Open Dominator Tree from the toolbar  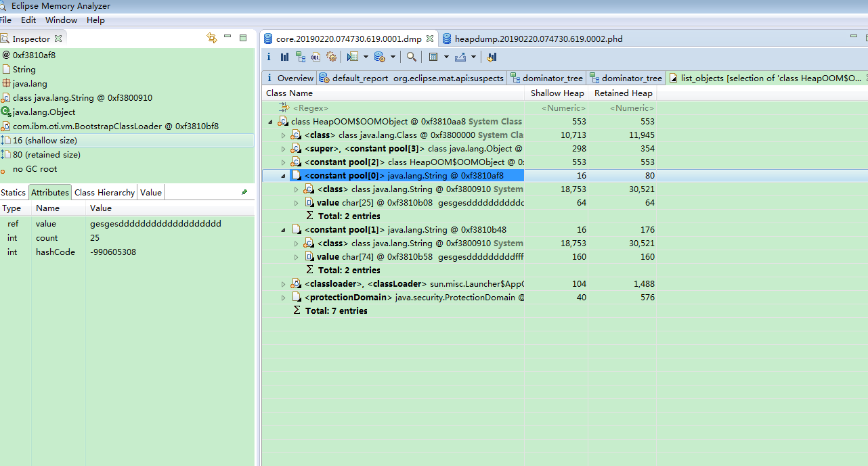(x=299, y=57)
